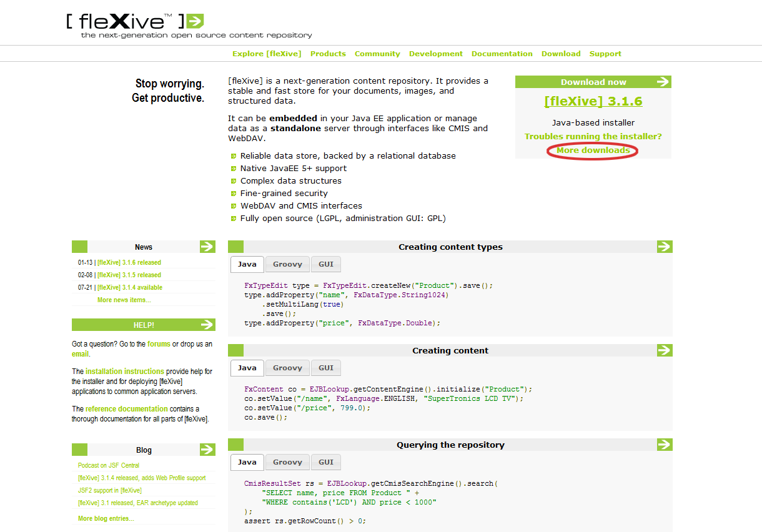Open news item [fleXive] 3.1.5 released
Screen dimensions: 762x532
point(129,275)
